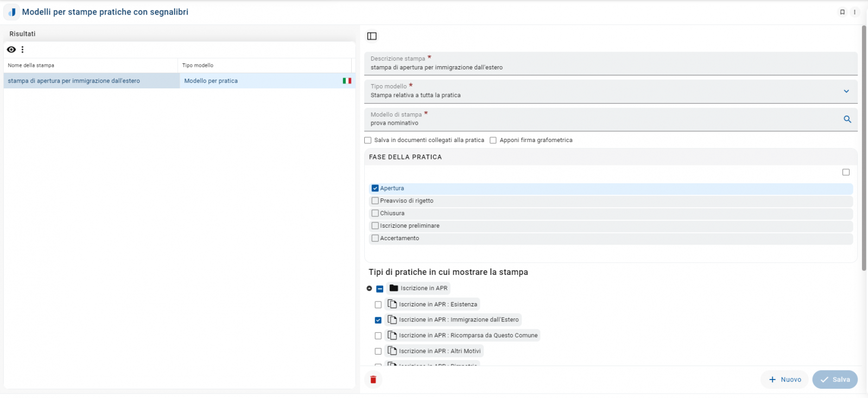Open the Tipo modello dropdown
The image size is (868, 398).
click(846, 91)
